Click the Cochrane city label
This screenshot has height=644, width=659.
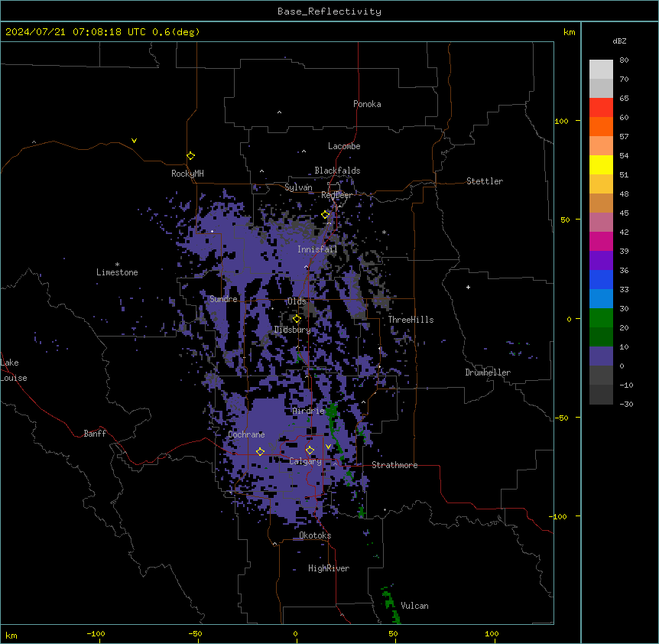click(246, 434)
